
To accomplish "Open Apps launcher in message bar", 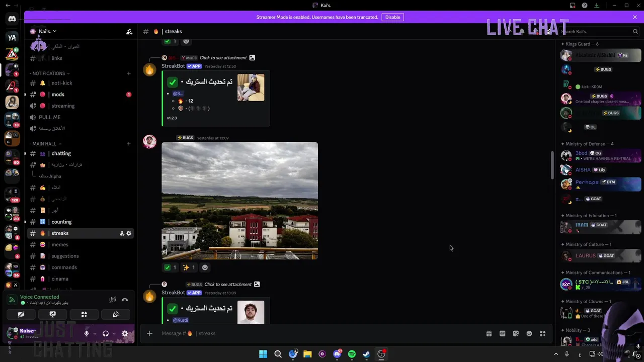I will click(543, 333).
